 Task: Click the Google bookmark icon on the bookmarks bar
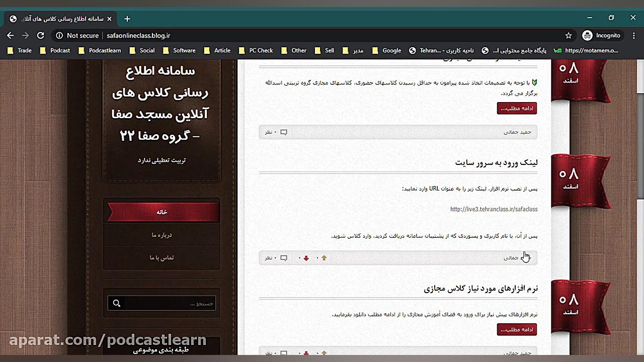tap(375, 50)
